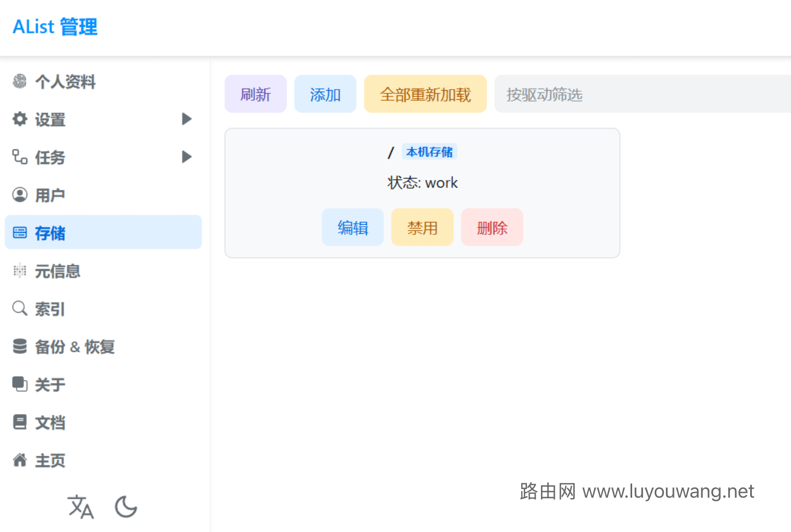Open the 任务 tasks icon

pyautogui.click(x=20, y=157)
